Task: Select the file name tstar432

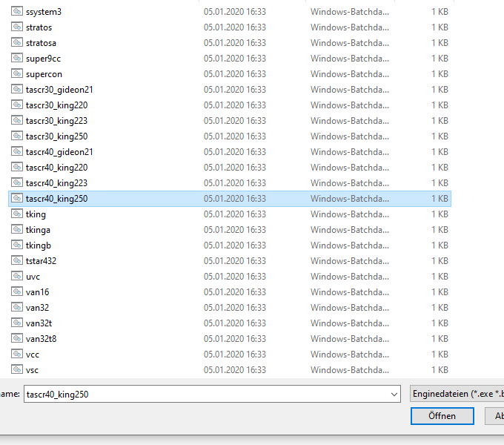Action: (x=41, y=261)
